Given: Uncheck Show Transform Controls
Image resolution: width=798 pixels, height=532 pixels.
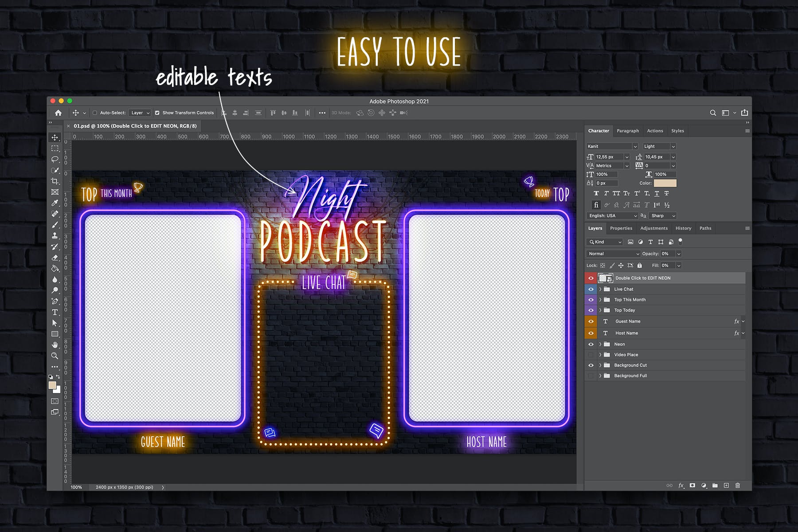Looking at the screenshot, I should click(x=157, y=113).
